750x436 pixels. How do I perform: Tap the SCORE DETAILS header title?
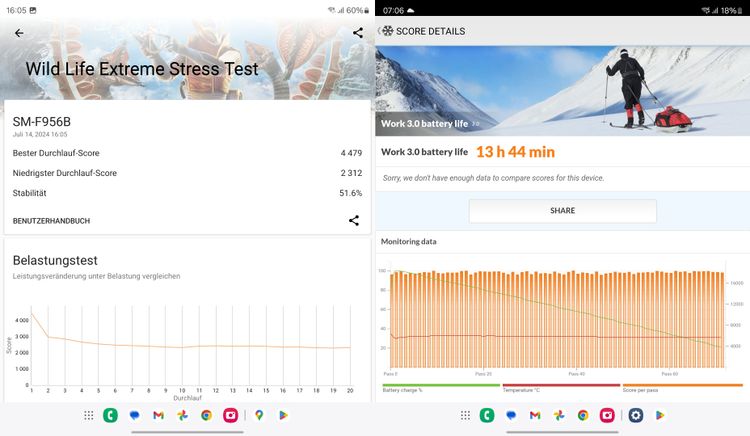coord(430,31)
